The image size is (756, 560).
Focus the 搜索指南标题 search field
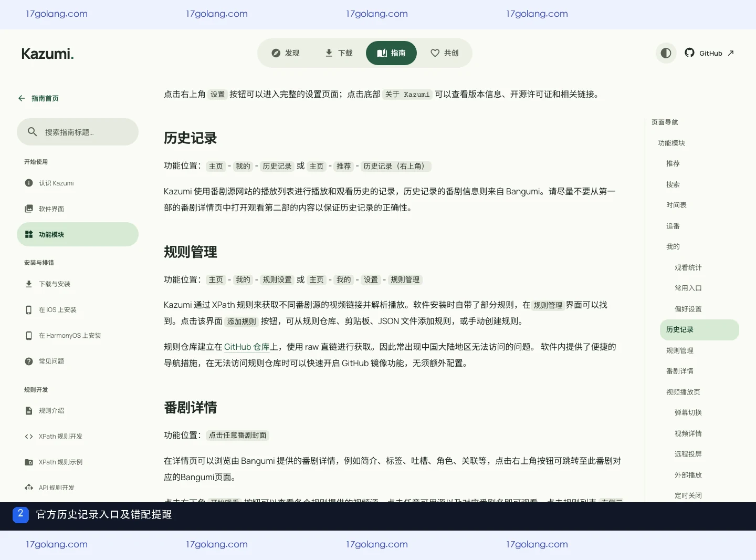click(x=78, y=132)
